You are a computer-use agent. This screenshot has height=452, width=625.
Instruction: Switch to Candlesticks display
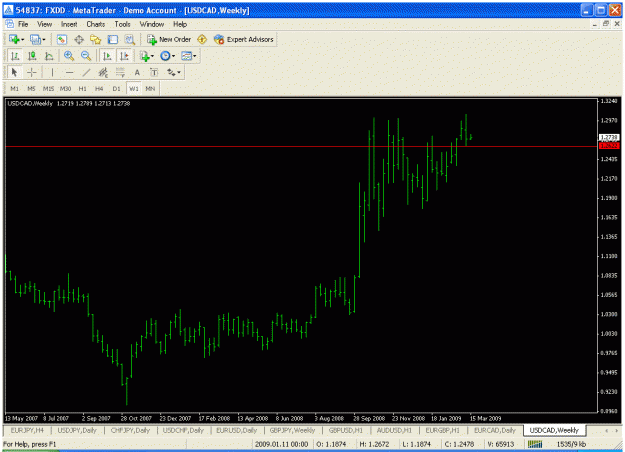pos(32,56)
